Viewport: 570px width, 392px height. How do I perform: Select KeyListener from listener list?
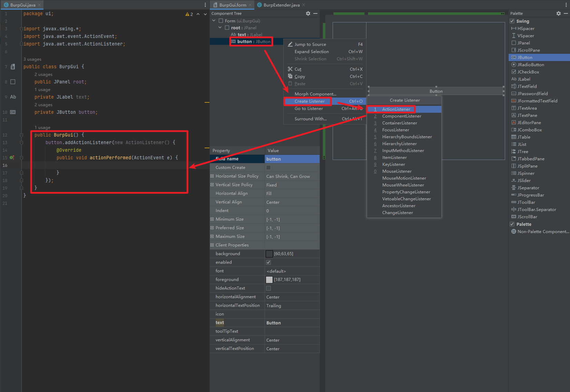(x=404, y=164)
